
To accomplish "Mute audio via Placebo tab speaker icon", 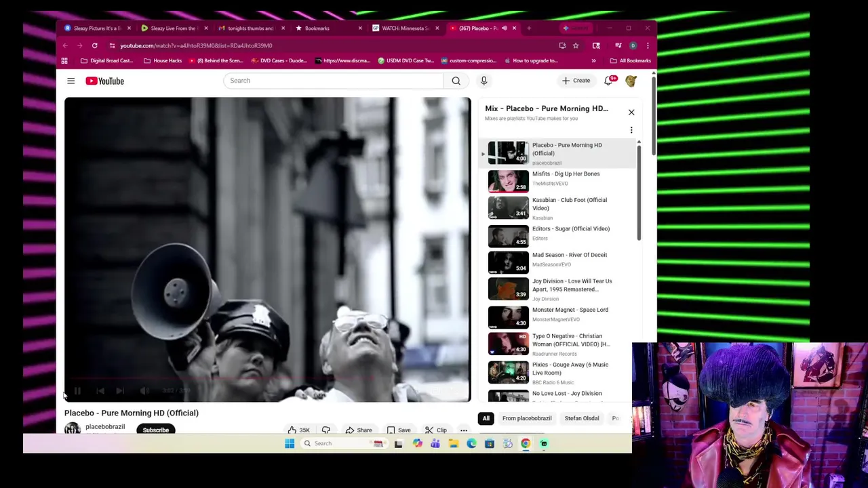I will pos(504,28).
